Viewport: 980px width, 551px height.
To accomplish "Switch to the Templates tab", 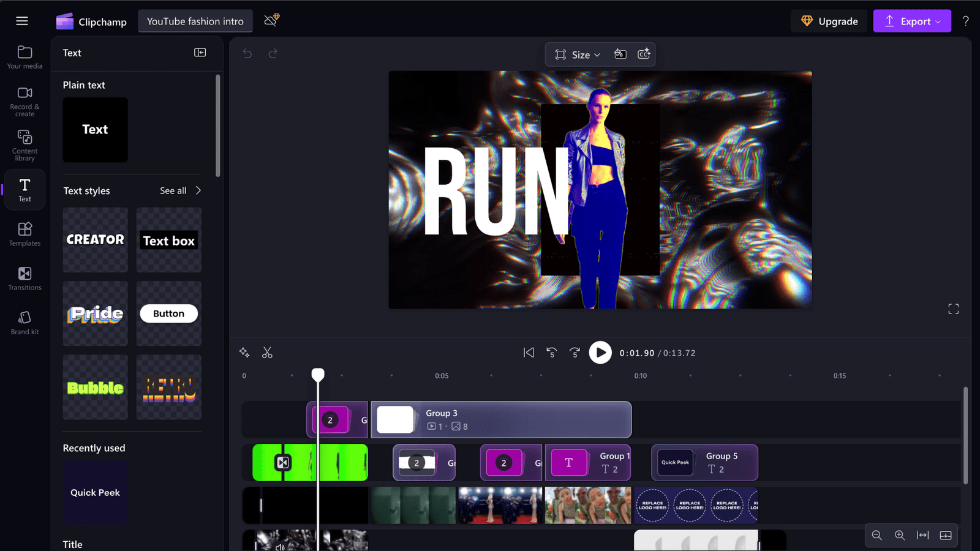I will (24, 234).
